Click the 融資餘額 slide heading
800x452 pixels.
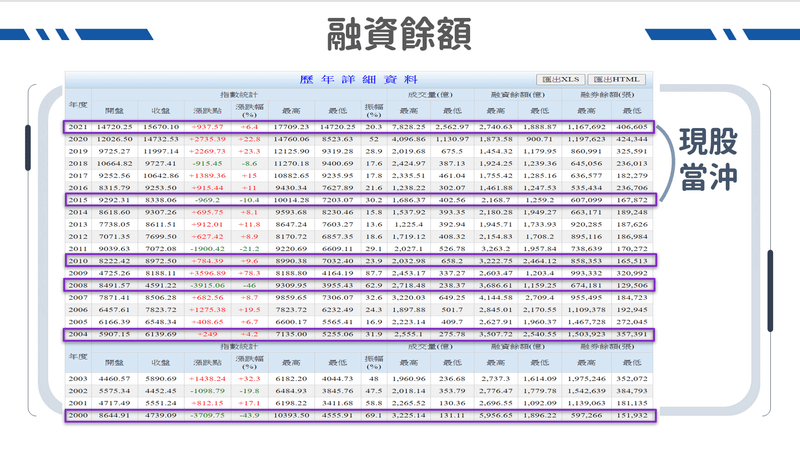pyautogui.click(x=400, y=34)
